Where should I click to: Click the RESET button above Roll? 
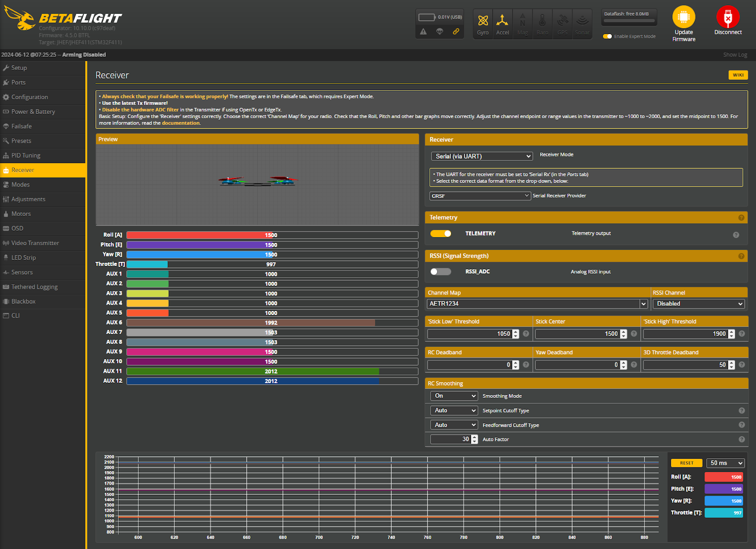686,463
